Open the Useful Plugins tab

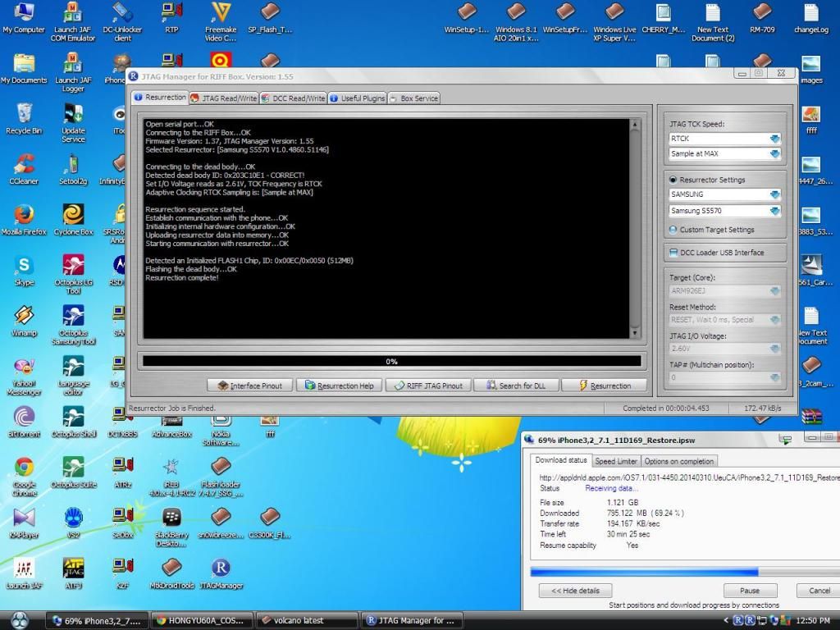pos(358,98)
